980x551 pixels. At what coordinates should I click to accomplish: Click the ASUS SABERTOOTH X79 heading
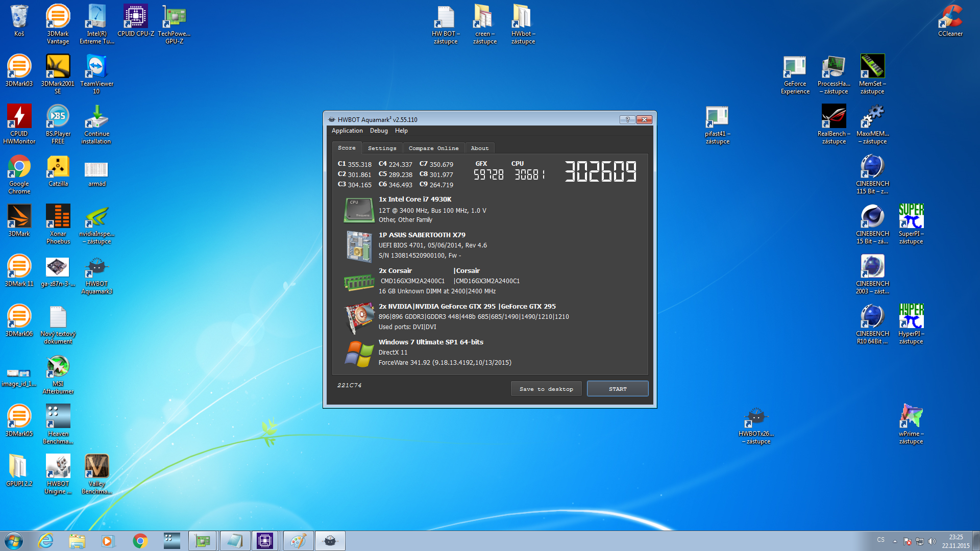coord(422,235)
